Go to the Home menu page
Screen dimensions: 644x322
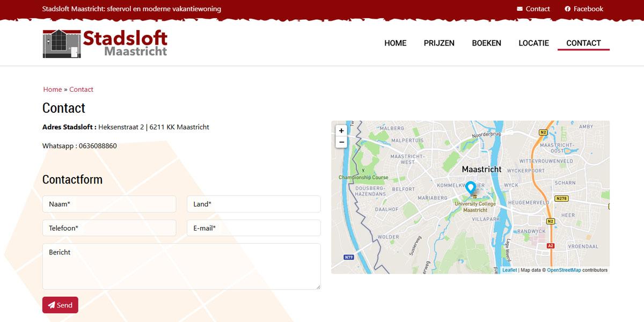pyautogui.click(x=395, y=43)
